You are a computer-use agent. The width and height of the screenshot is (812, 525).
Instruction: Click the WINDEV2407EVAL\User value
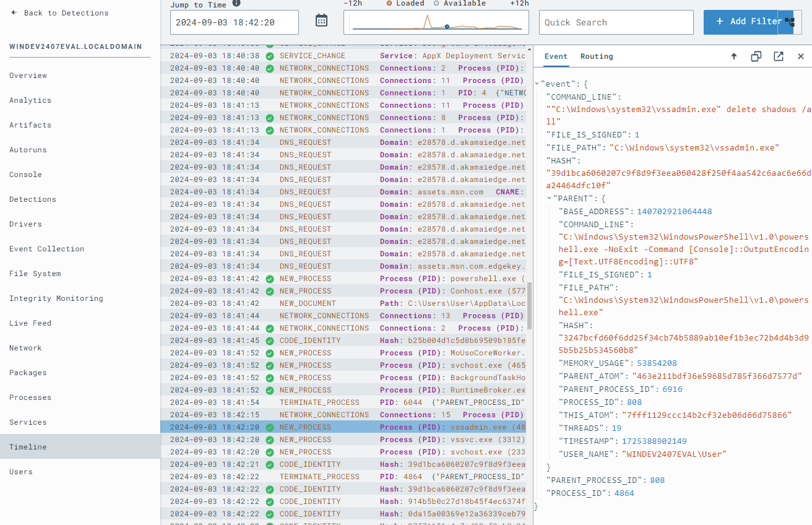pos(673,454)
